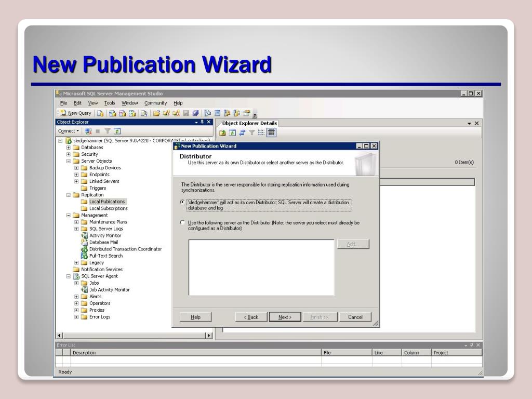Click Disconnect icon in Object Explorer
Screen dimensions: 532x399
coord(88,131)
